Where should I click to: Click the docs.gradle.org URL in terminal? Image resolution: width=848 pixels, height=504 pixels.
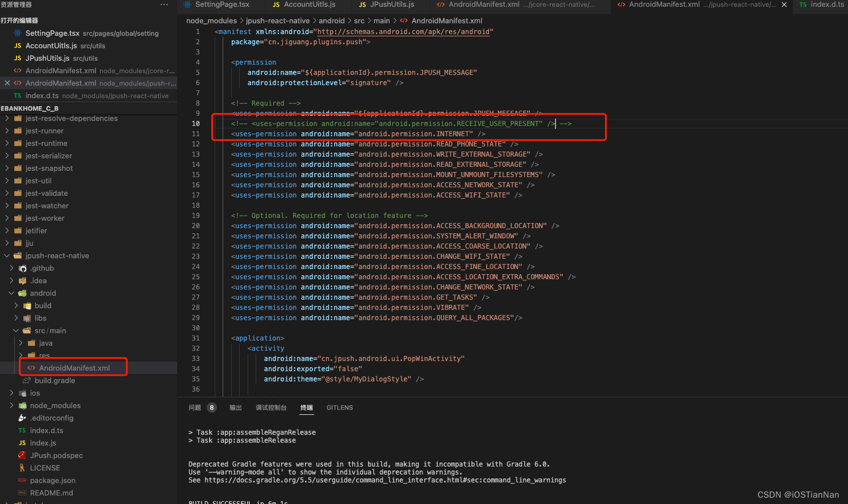point(385,480)
